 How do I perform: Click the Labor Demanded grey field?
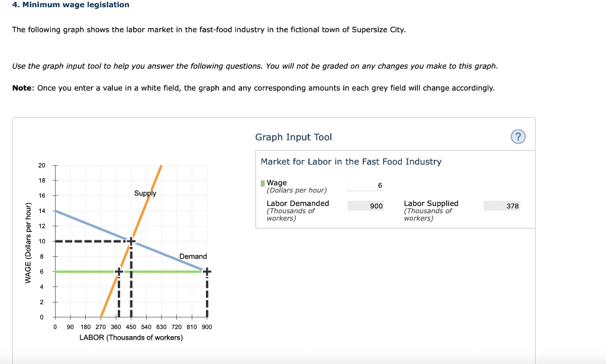(x=366, y=205)
